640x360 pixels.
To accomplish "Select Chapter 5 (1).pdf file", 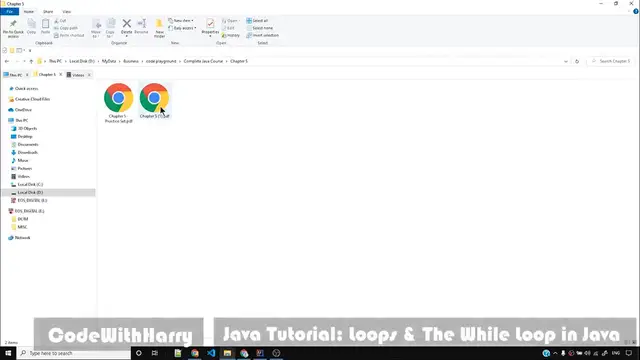I will click(154, 101).
